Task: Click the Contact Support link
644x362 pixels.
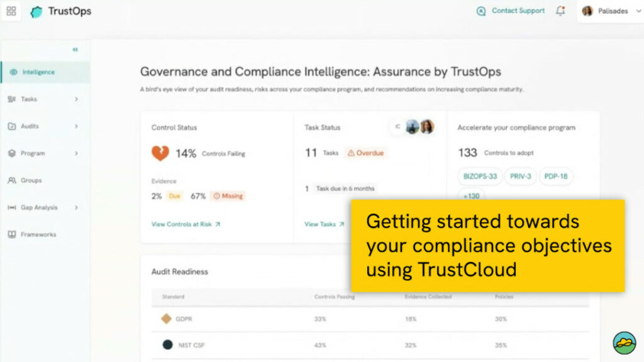Action: pyautogui.click(x=518, y=11)
